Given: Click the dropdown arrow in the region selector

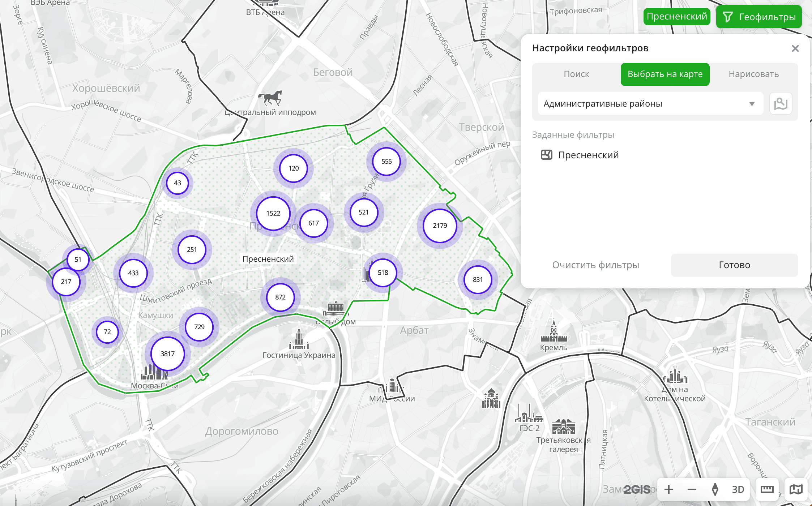Looking at the screenshot, I should pyautogui.click(x=752, y=104).
